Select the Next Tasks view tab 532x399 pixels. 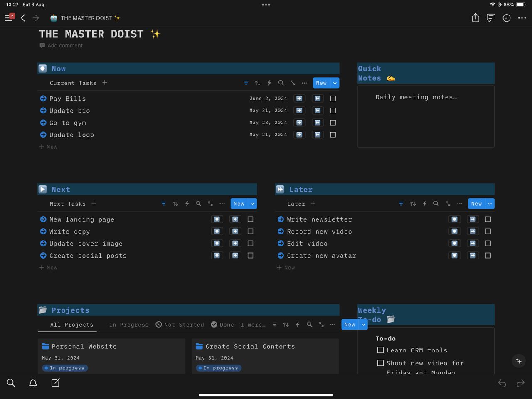tap(68, 204)
